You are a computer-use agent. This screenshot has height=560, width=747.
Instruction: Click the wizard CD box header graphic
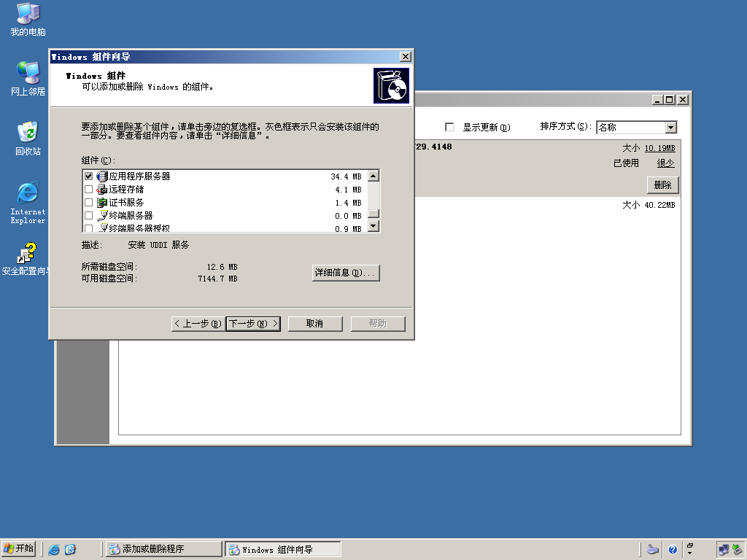pyautogui.click(x=391, y=86)
